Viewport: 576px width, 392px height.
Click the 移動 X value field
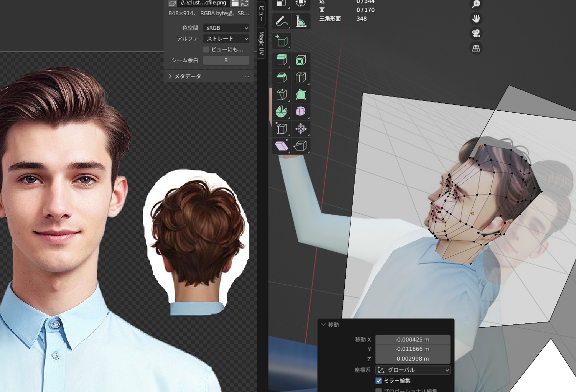coord(413,340)
